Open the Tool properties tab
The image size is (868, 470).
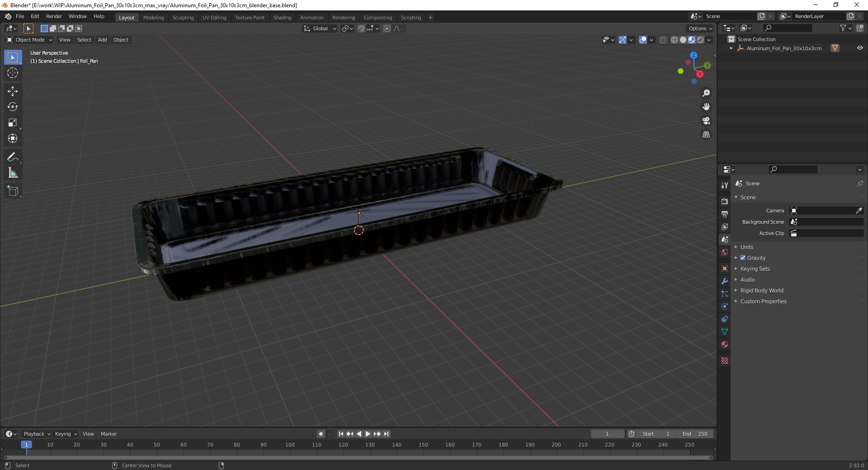(725, 185)
